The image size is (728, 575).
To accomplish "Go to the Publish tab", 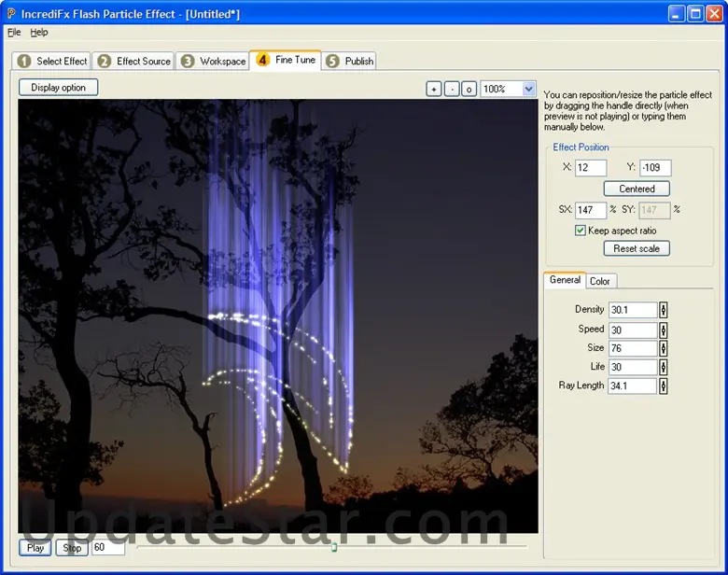I will [351, 62].
